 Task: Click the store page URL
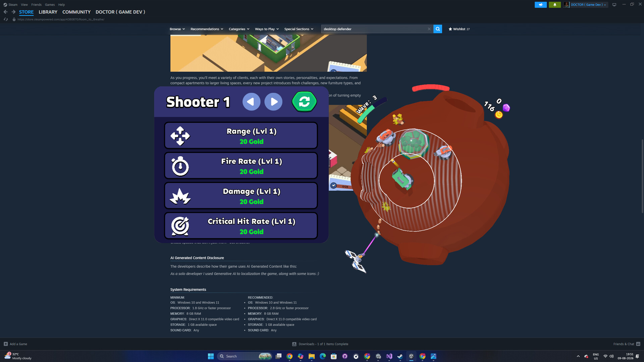61,19
